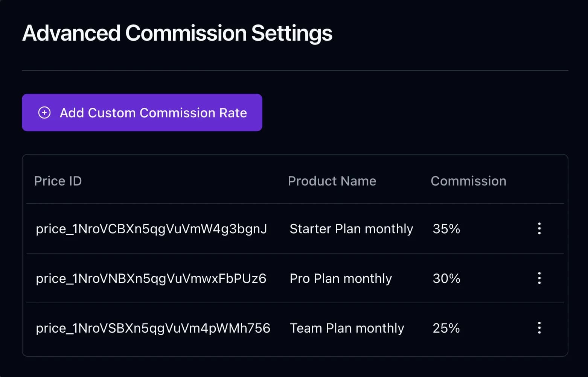
Task: Click the Add Custom Commission Rate button
Action: tap(142, 112)
